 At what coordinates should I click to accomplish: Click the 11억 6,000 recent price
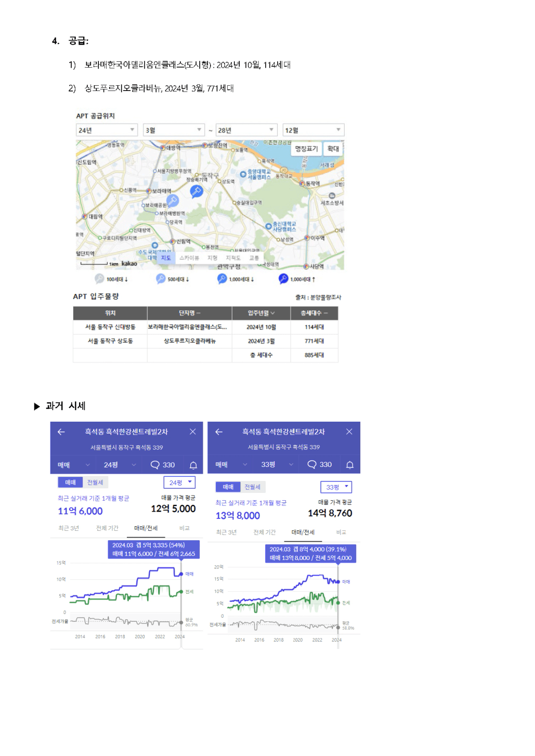80,511
